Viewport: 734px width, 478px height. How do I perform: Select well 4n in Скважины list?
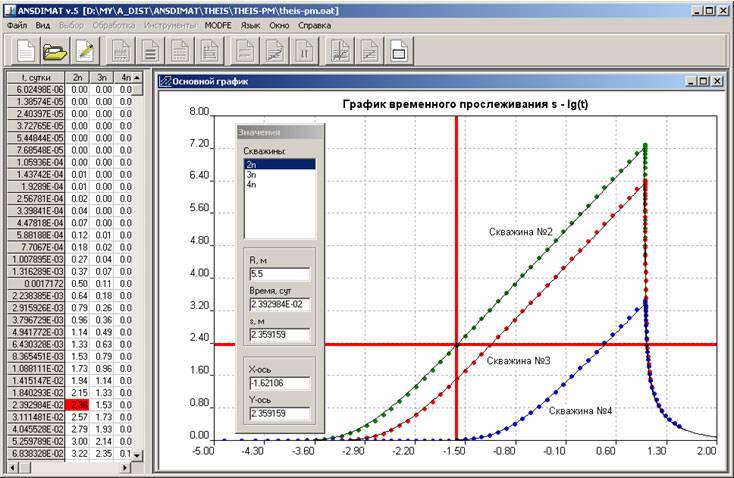click(250, 185)
